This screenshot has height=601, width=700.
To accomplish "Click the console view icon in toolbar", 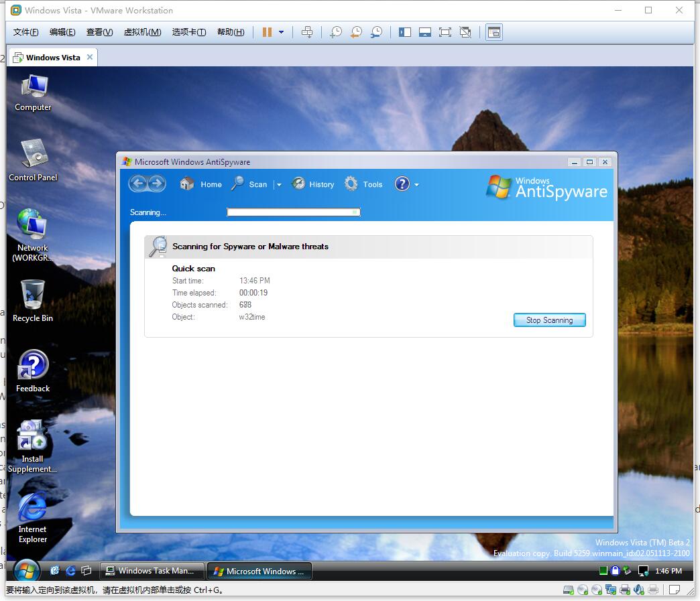I will (493, 32).
